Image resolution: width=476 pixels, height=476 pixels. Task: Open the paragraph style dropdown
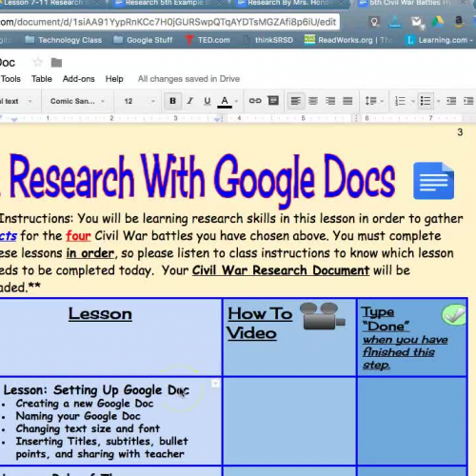[x=16, y=101]
